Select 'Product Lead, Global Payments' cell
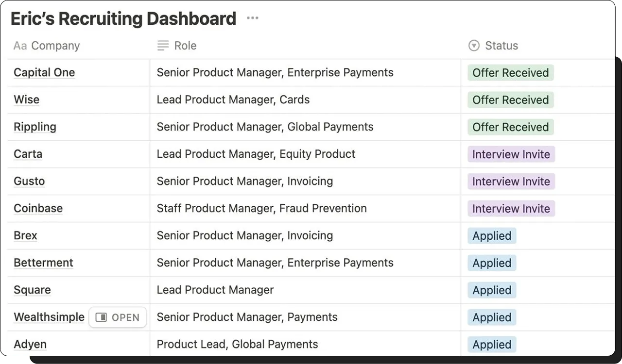The width and height of the screenshot is (622, 364). (x=305, y=344)
